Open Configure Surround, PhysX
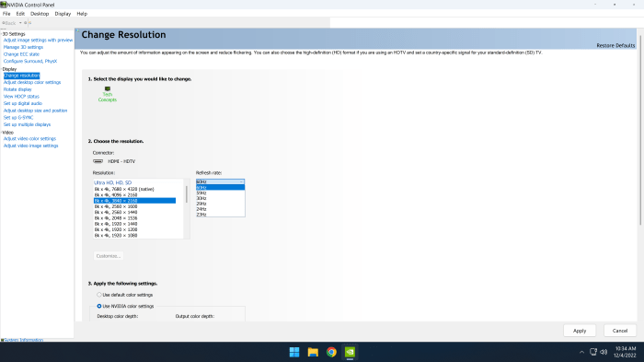The image size is (644, 362). click(x=30, y=62)
